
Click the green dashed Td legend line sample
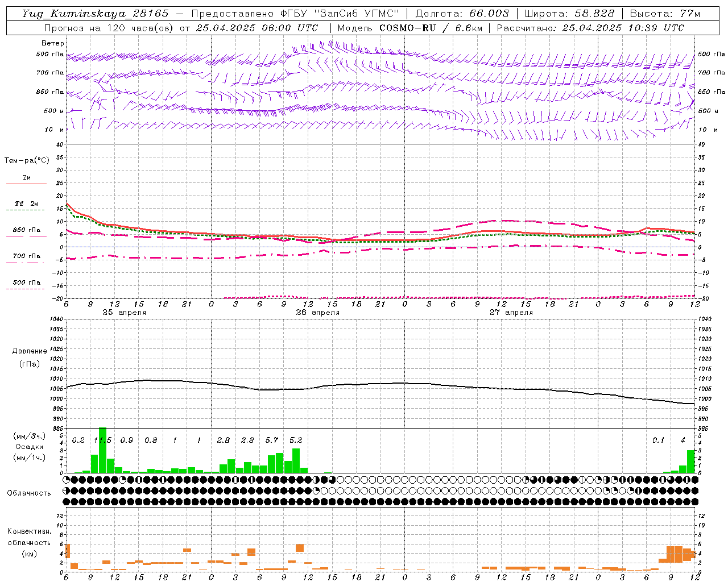point(25,210)
